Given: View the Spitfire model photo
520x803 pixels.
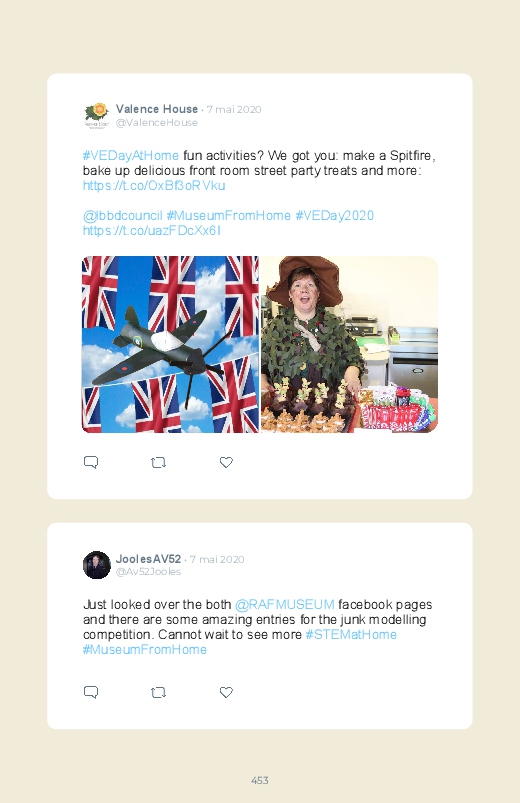Looking at the screenshot, I should click(x=170, y=344).
